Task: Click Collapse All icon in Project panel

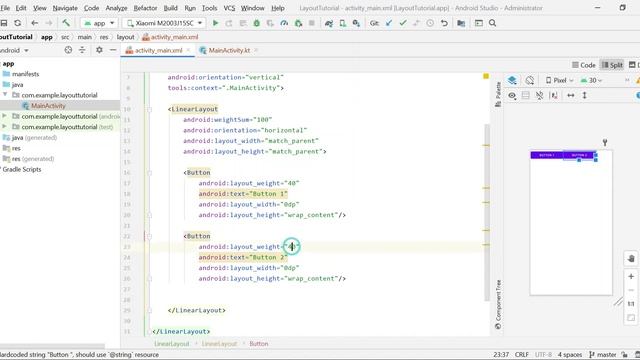Action: 82,50
